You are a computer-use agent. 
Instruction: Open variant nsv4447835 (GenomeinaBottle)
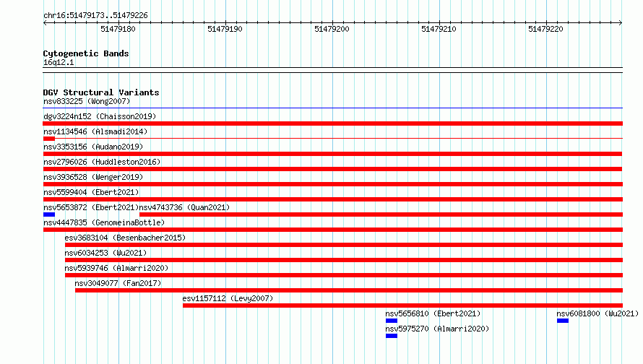tap(104, 222)
